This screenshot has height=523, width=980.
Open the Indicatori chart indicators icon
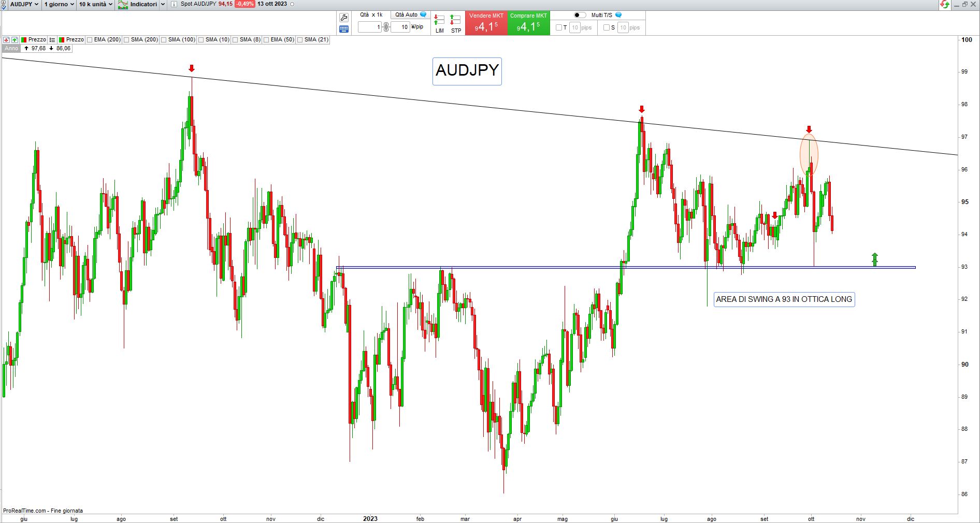[x=123, y=4]
